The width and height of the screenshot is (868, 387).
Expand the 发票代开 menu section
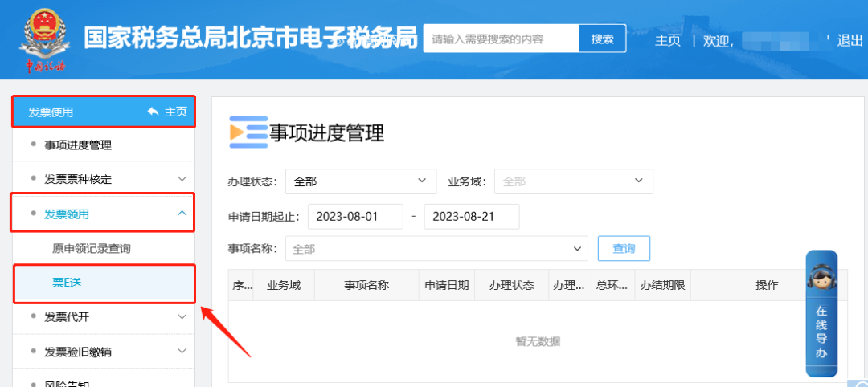click(x=182, y=317)
